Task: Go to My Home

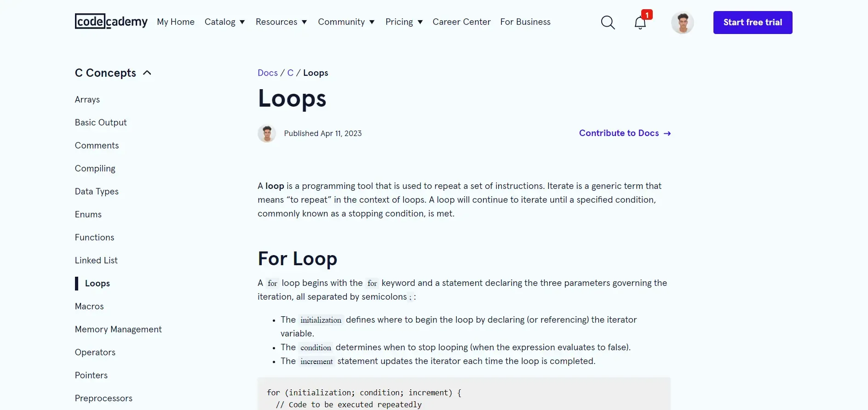Action: coord(176,22)
